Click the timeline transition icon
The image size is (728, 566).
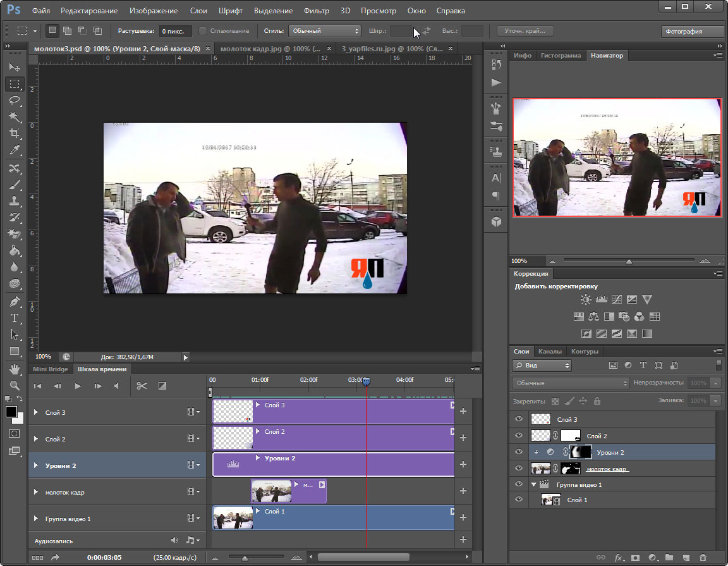[162, 386]
